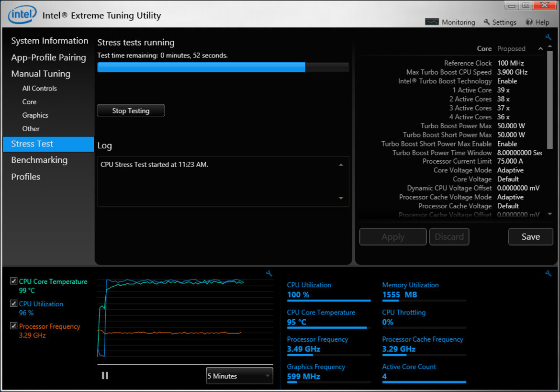Click the Graphics Frequency 599 MHz value
560x392 pixels.
(303, 376)
